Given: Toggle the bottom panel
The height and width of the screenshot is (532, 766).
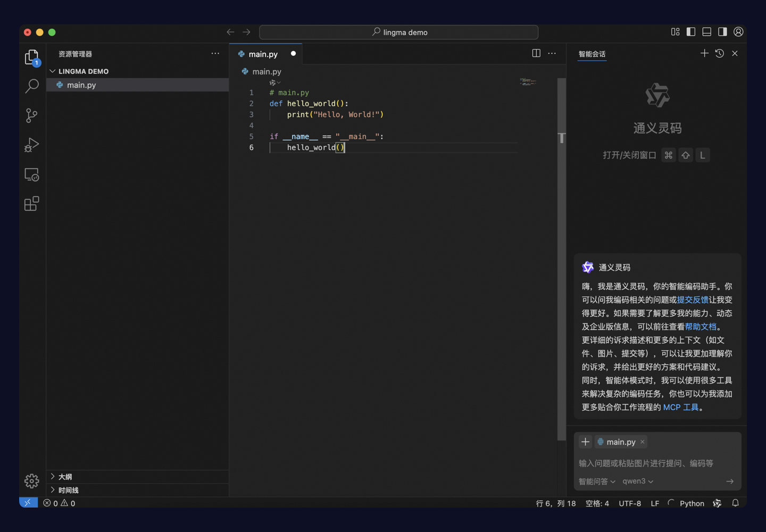Looking at the screenshot, I should pos(707,32).
